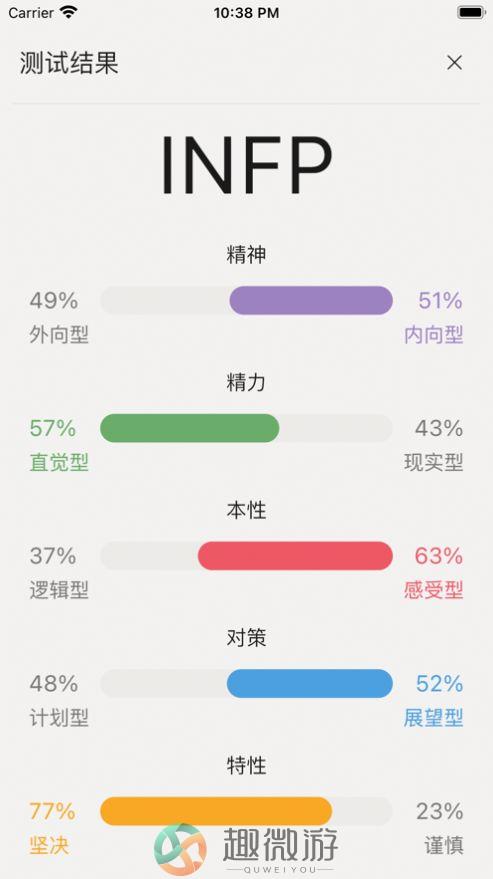Tap the battery icon in status bar
Image resolution: width=493 pixels, height=879 pixels.
(471, 12)
